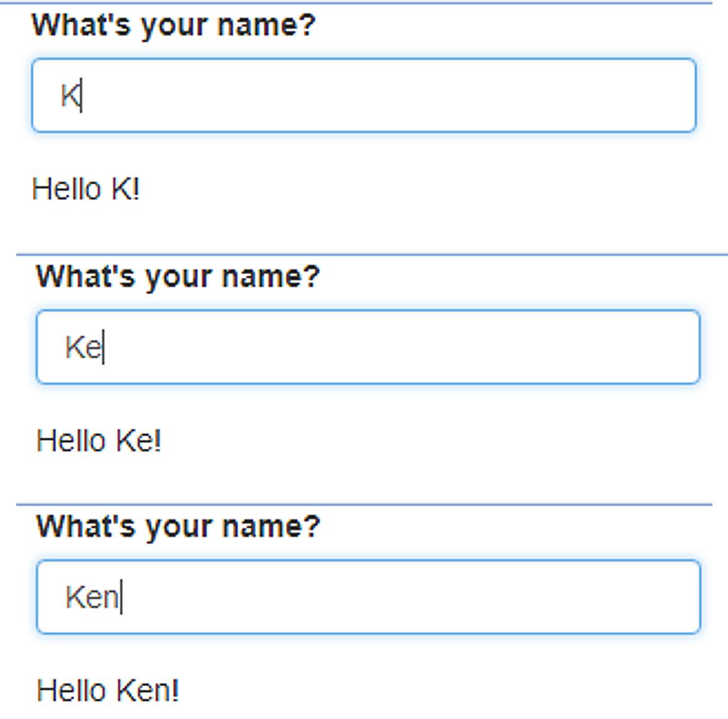This screenshot has width=728, height=719.
Task: Click the text caret after the letter "K"
Action: pos(82,95)
